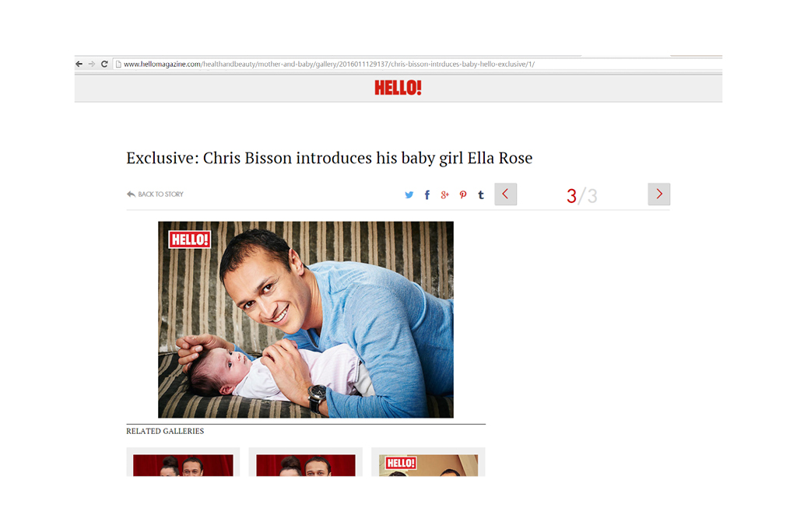
Task: Click the browser forward arrow
Action: pyautogui.click(x=92, y=64)
